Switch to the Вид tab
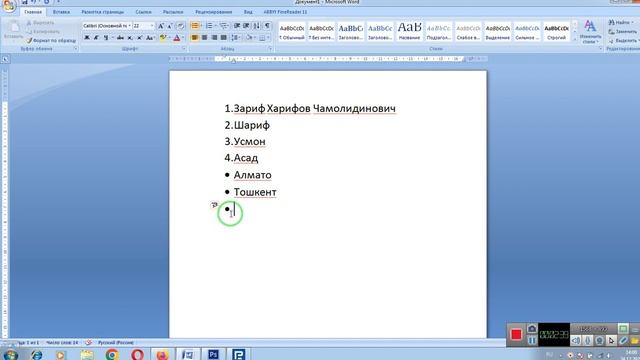The image size is (640, 360). pos(248,12)
